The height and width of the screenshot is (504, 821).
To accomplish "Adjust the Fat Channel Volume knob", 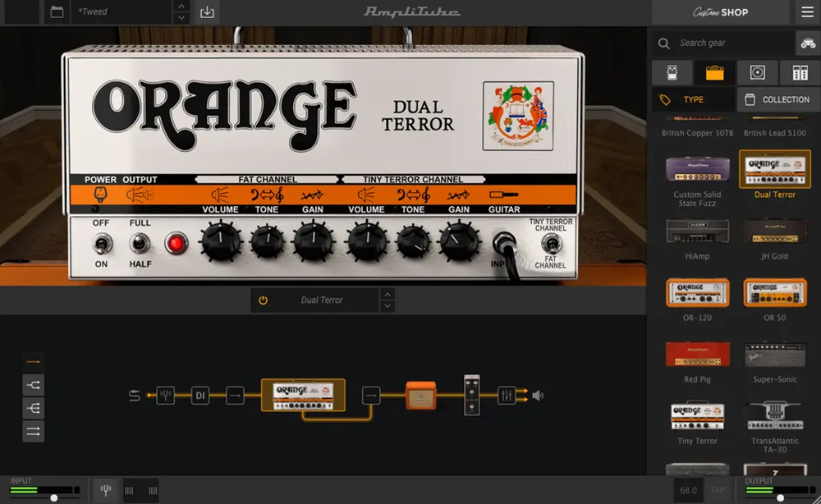I will [x=221, y=242].
